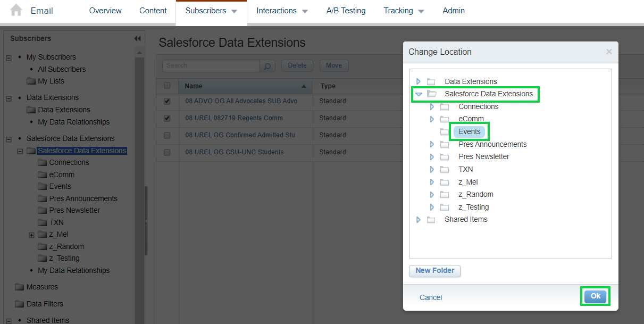Select Pres Announcements in sidebar tree
This screenshot has width=644, height=324.
pos(83,198)
